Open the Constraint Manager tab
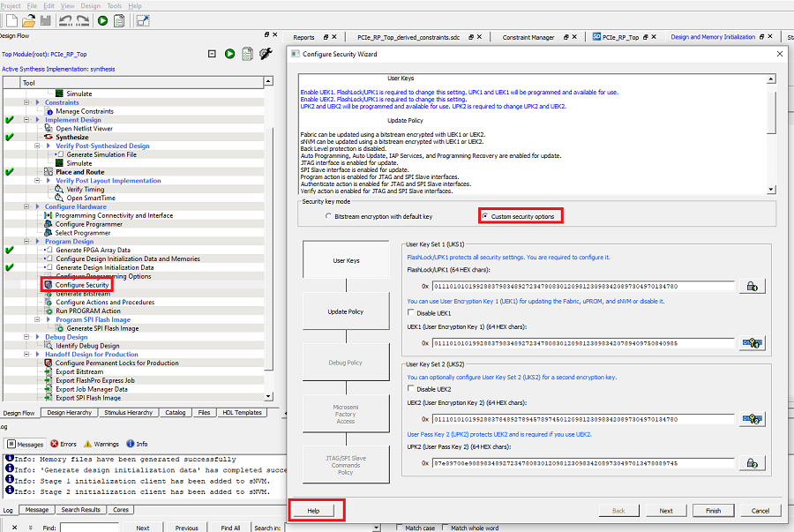 528,37
